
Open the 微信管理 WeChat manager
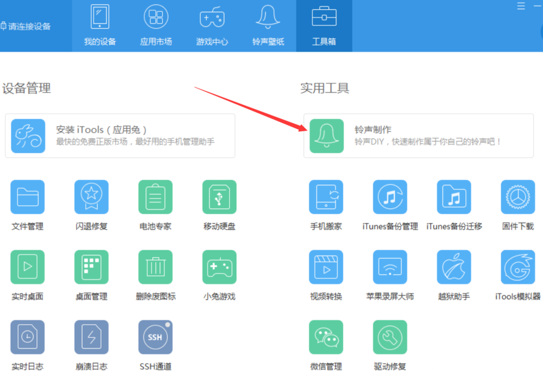coord(326,344)
